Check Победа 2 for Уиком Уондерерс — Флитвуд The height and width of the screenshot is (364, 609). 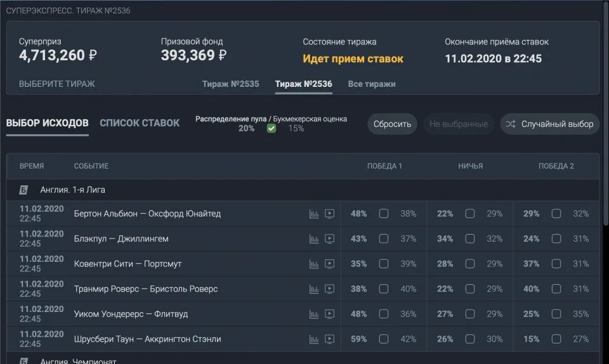pyautogui.click(x=556, y=314)
